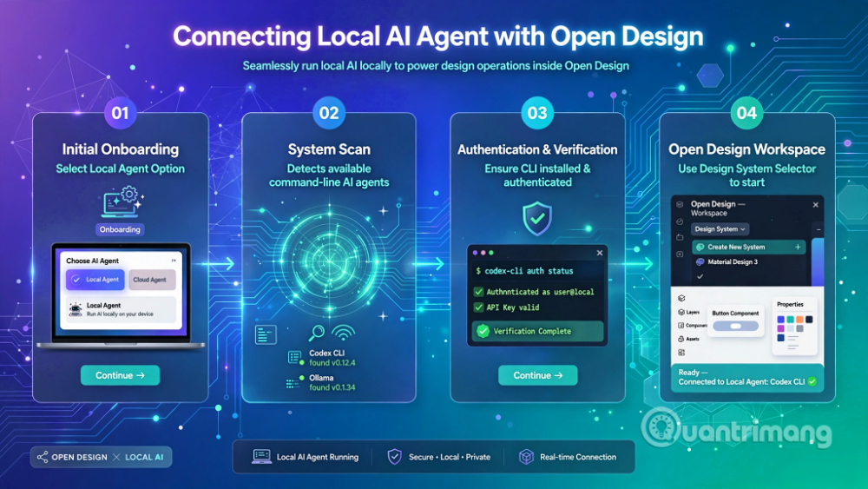Click the 'Choose AI Agent' dialog title

point(93,261)
